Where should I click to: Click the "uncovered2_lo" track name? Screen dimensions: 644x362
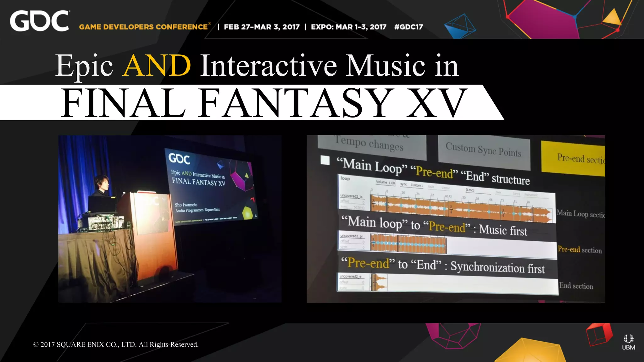click(x=351, y=196)
